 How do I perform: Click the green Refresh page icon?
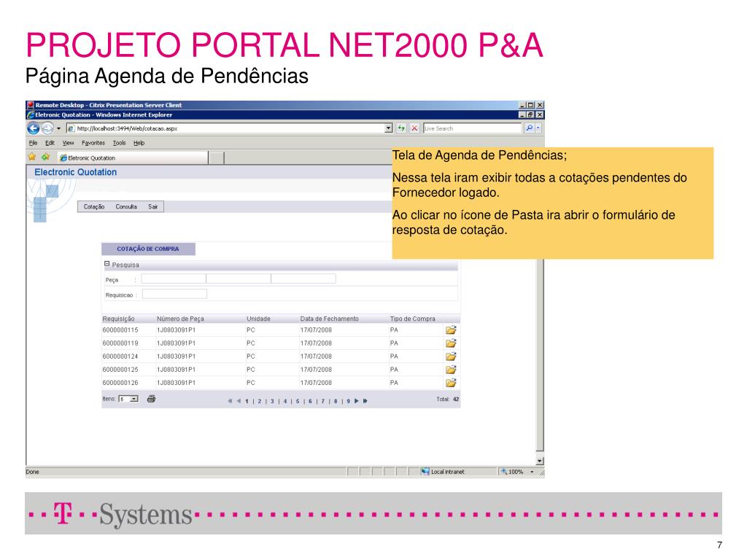(402, 128)
